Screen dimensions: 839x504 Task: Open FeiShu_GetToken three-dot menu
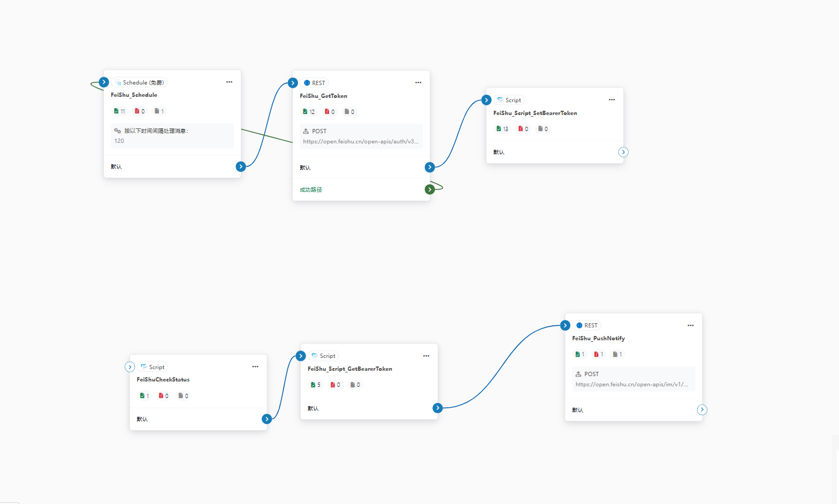[418, 82]
